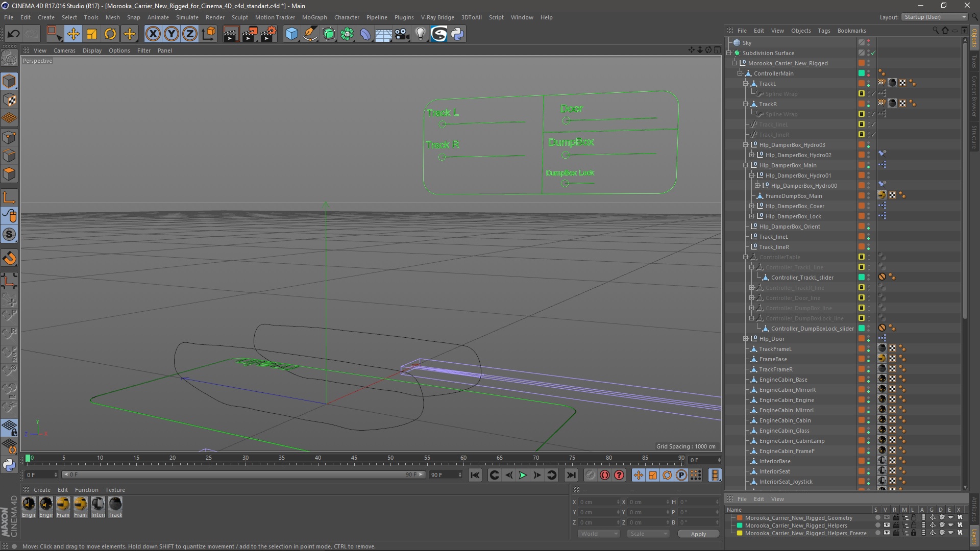
Task: Select the Move tool in toolbar
Action: (73, 34)
